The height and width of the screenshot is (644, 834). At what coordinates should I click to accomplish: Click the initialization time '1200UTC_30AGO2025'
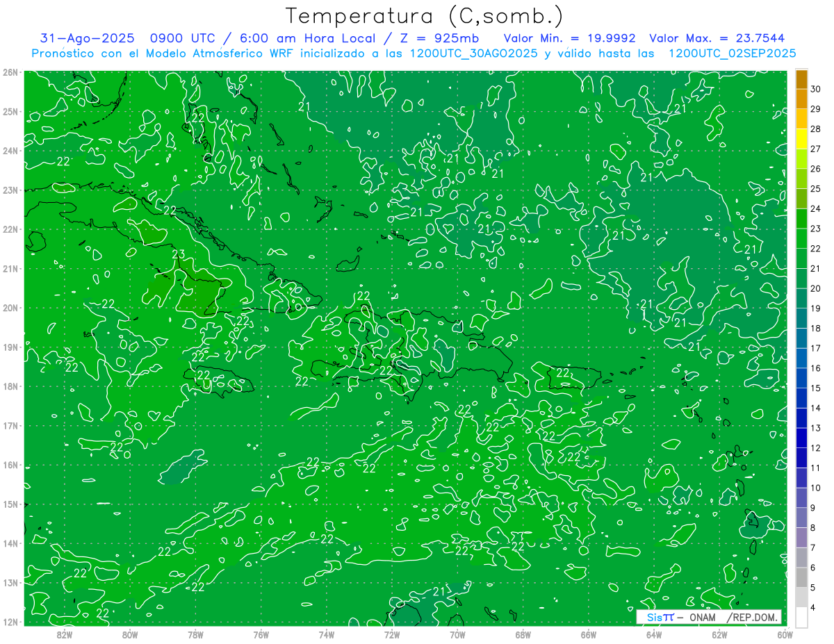click(473, 53)
